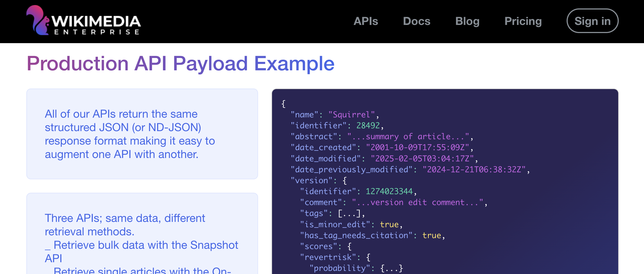Click the is_minor_edit true value

(389, 224)
